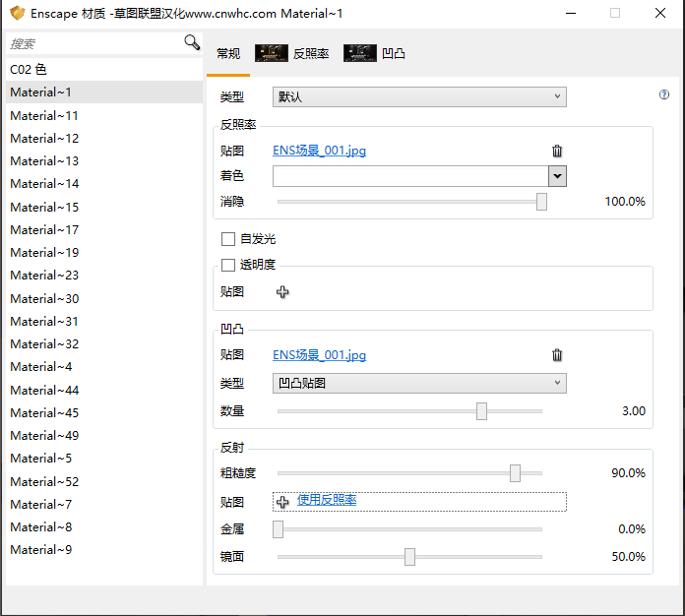Screen dimensions: 685x616
Task: Select the C02 色 material
Action: pyautogui.click(x=104, y=69)
